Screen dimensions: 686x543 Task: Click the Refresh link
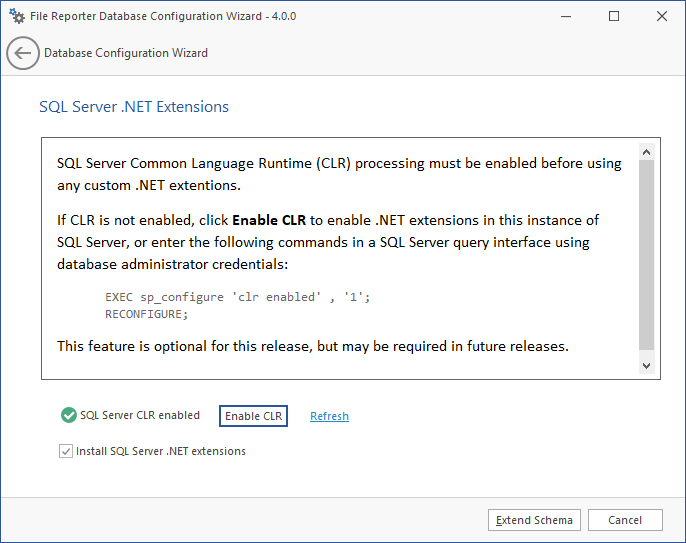coord(329,416)
